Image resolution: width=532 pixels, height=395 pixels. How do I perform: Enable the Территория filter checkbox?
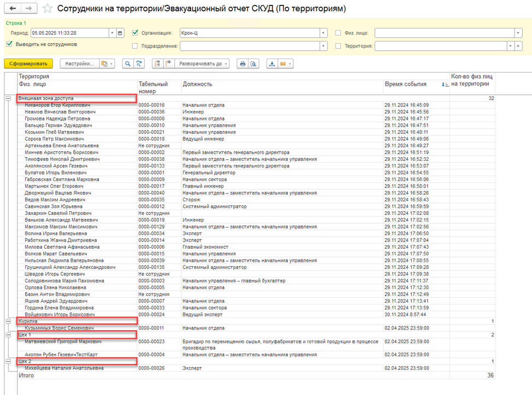click(339, 46)
